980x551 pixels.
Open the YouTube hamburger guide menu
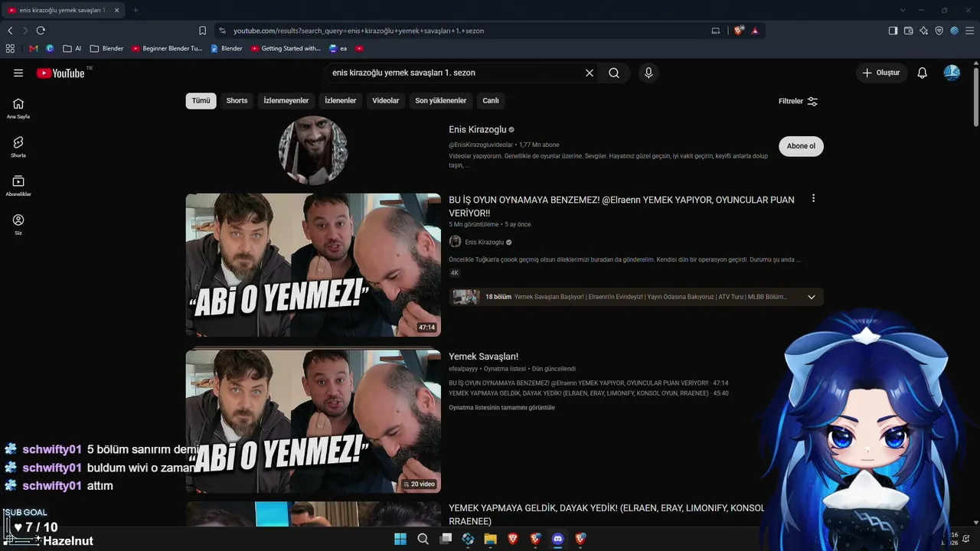pos(18,73)
